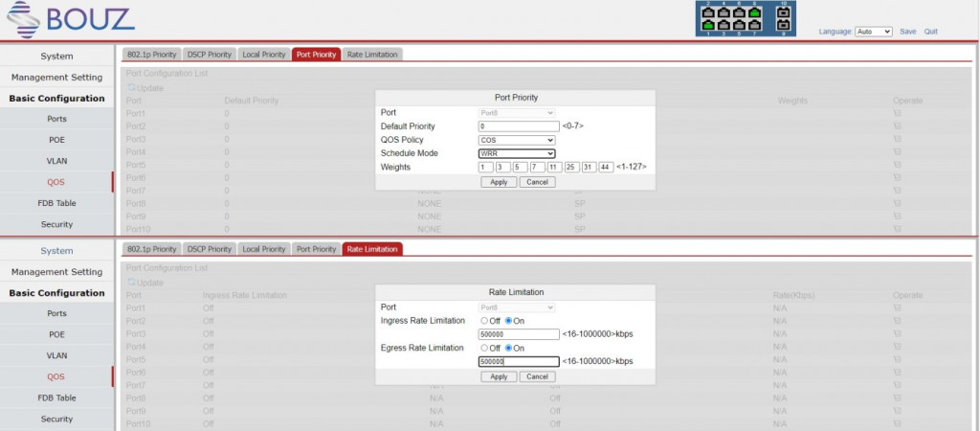Viewport: 980px width, 431px height.
Task: Cancel the Rate Limitation dialog
Action: [x=537, y=376]
